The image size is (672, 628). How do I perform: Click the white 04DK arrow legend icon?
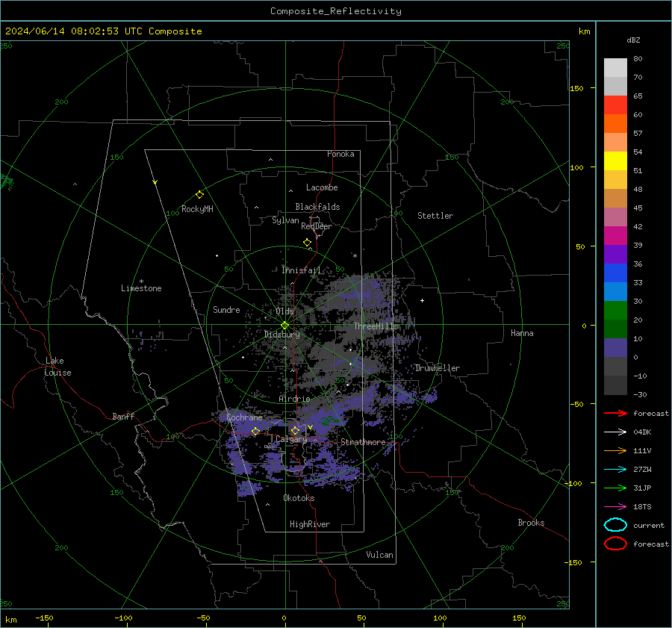click(615, 432)
